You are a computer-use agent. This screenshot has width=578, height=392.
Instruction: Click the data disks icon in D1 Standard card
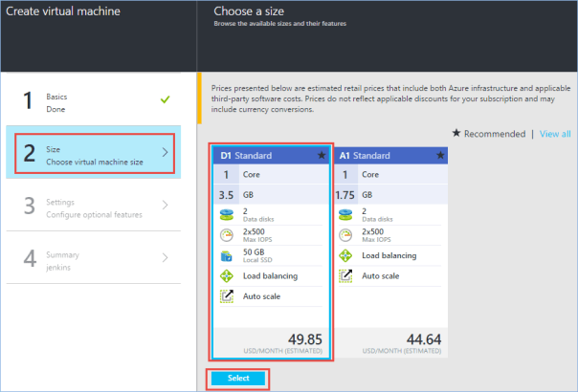click(x=225, y=213)
